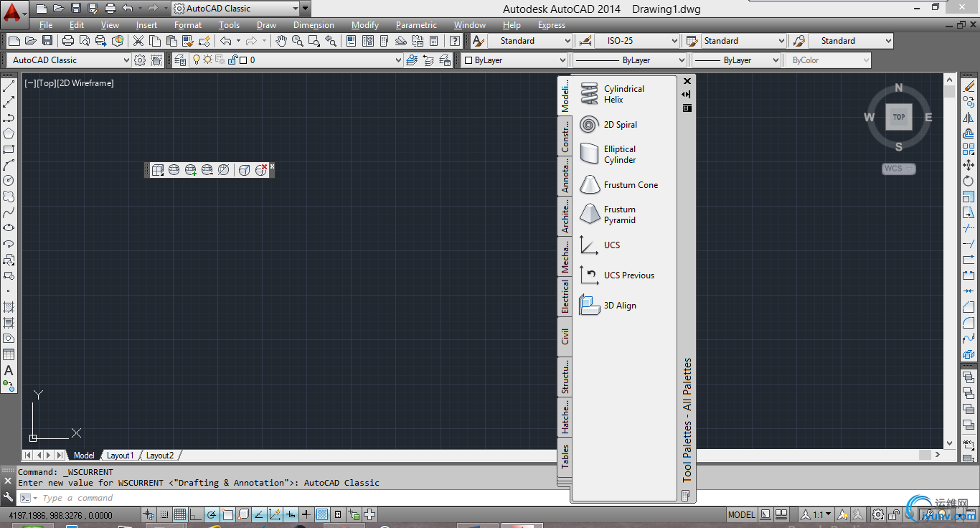Screen dimensions: 980x528
Task: Toggle the MODEL space button in status bar
Action: pos(742,514)
